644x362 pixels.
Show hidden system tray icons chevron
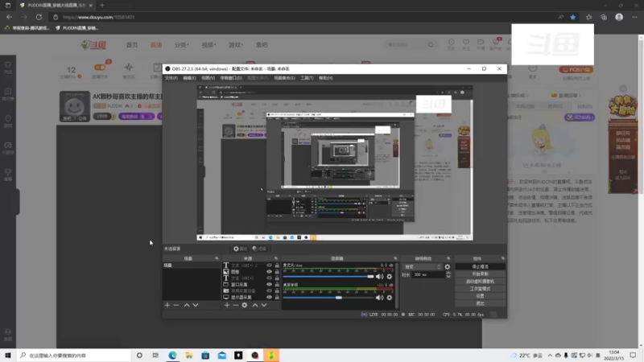pyautogui.click(x=550, y=356)
